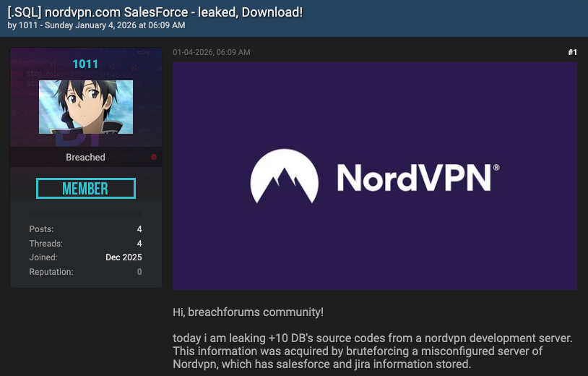The image size is (588, 376).
Task: Click the user's Threads count value
Action: pos(139,244)
